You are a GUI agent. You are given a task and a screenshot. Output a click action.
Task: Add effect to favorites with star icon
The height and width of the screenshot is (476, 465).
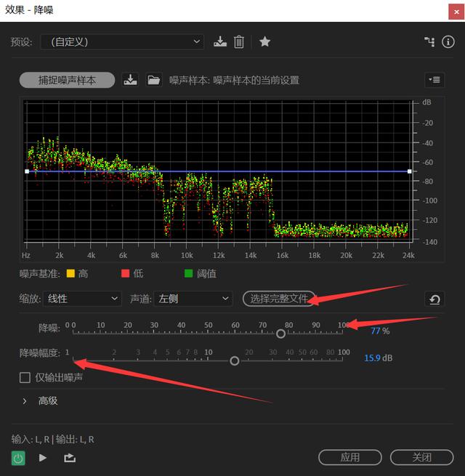264,41
